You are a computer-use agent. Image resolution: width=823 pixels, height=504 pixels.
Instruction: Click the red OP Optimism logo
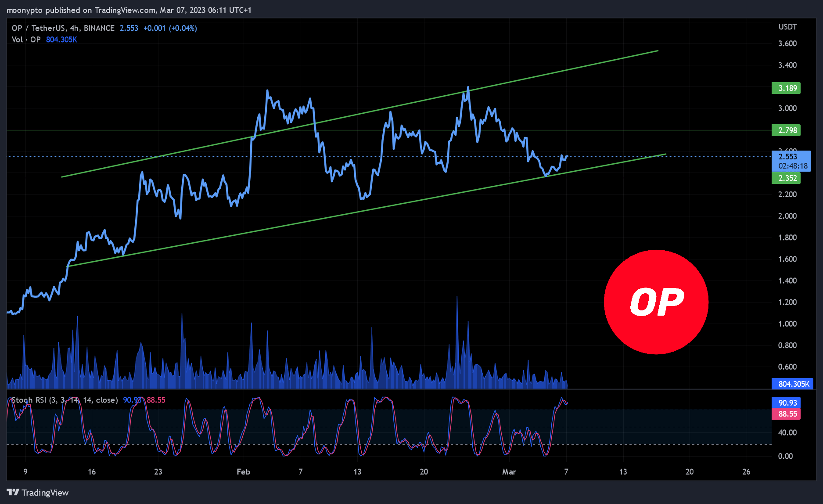click(x=656, y=302)
